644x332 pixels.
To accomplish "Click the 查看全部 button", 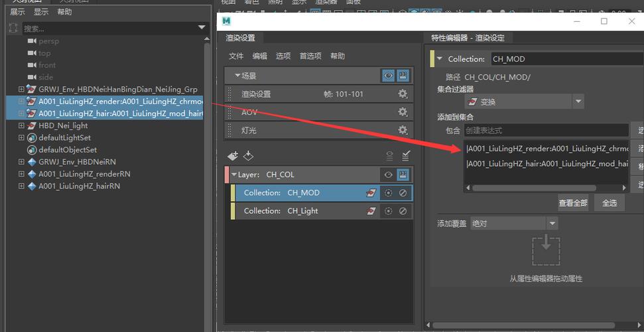I will (573, 203).
